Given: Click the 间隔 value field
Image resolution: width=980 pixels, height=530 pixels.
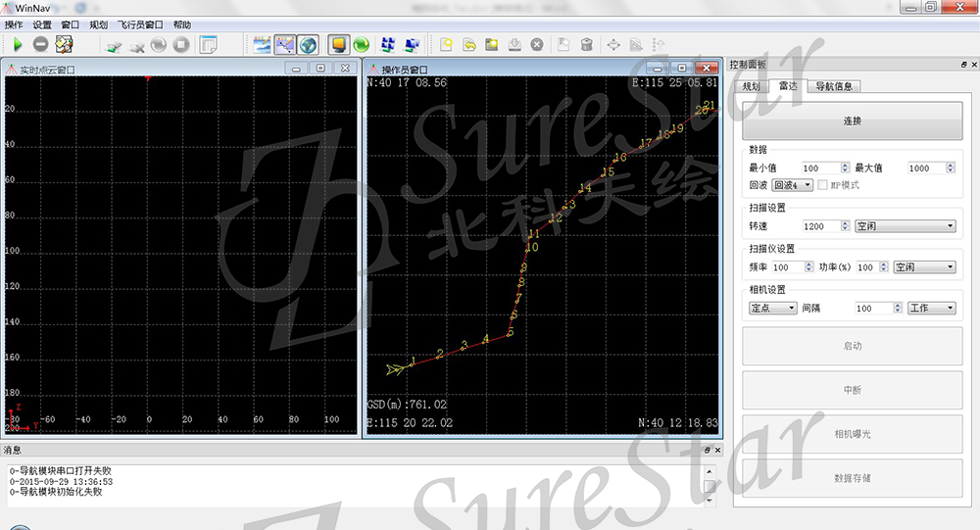Looking at the screenshot, I should pos(873,309).
